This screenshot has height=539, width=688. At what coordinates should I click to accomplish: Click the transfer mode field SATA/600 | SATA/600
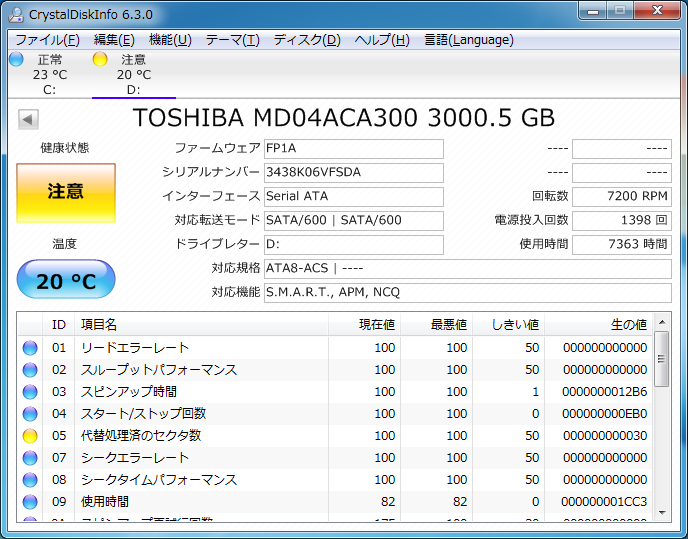(354, 220)
